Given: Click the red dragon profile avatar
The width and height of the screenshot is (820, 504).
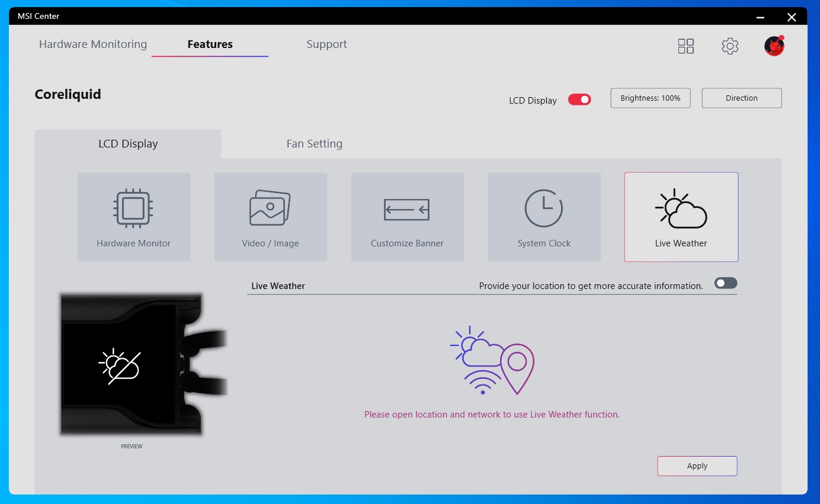Looking at the screenshot, I should point(774,46).
